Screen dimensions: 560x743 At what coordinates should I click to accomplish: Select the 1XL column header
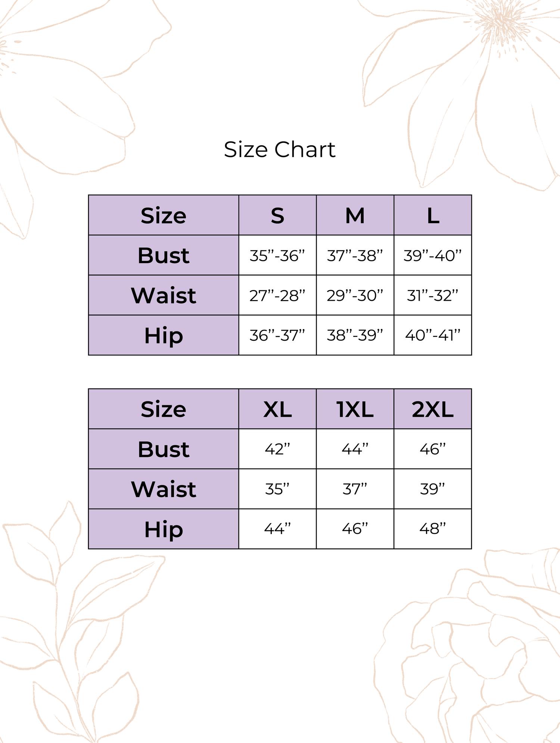pyautogui.click(x=355, y=409)
